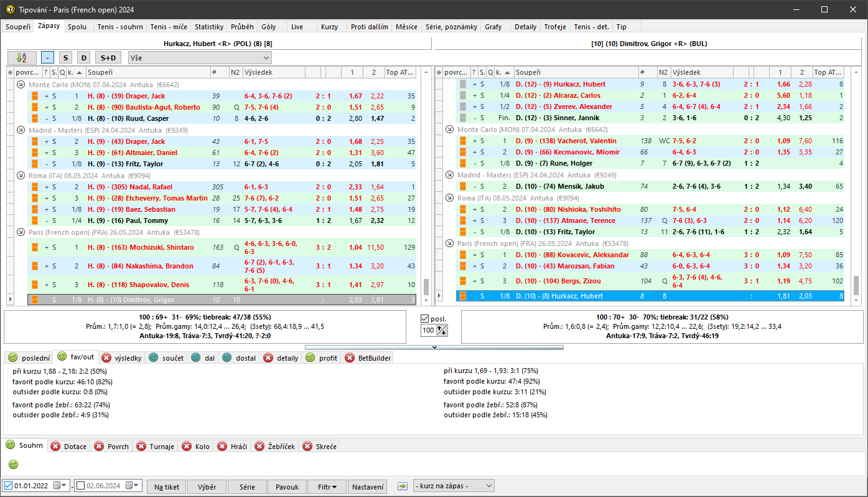Click the green arrow icon beside odds dropdown
Screen dimensions: 868x497
[403, 486]
